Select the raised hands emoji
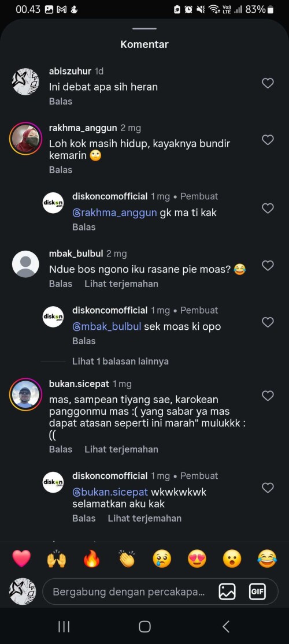289x644 pixels. click(x=56, y=559)
